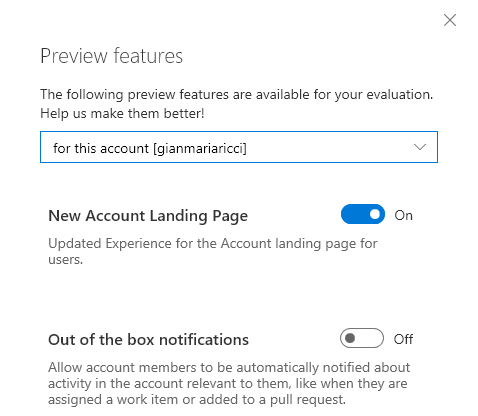The image size is (478, 416).
Task: Click the 'The following preview features' intro line
Action: tap(237, 95)
